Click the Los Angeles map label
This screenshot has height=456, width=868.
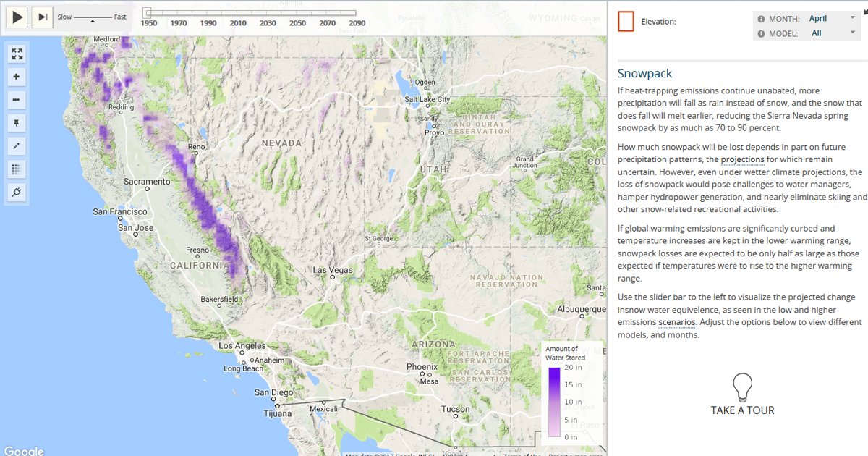click(242, 346)
